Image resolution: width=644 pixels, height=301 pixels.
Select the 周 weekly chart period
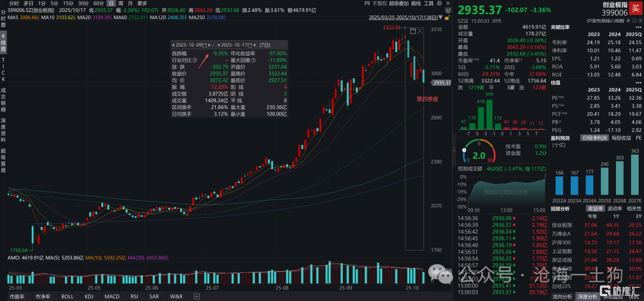pyautogui.click(x=120, y=3)
